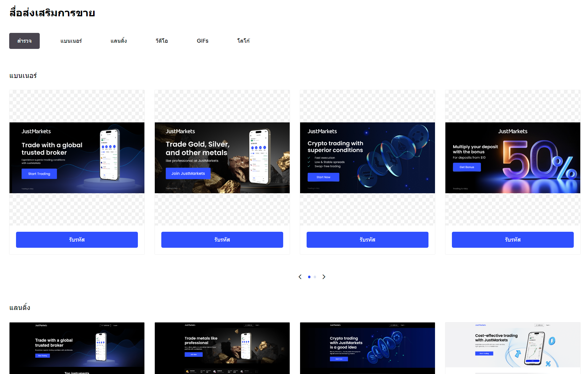Open Trade Gold, Silver metals banner image

222,158
